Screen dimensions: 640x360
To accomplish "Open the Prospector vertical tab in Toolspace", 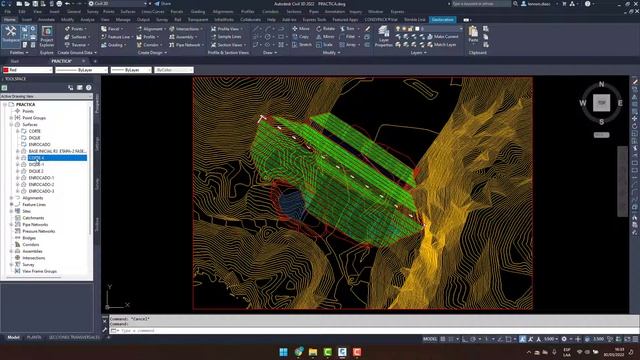I will coord(97,104).
